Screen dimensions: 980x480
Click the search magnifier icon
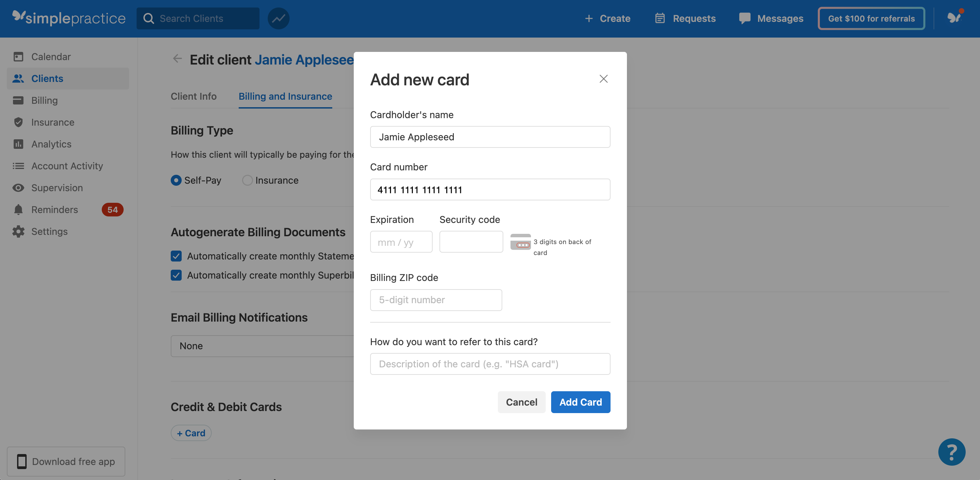[x=149, y=18]
